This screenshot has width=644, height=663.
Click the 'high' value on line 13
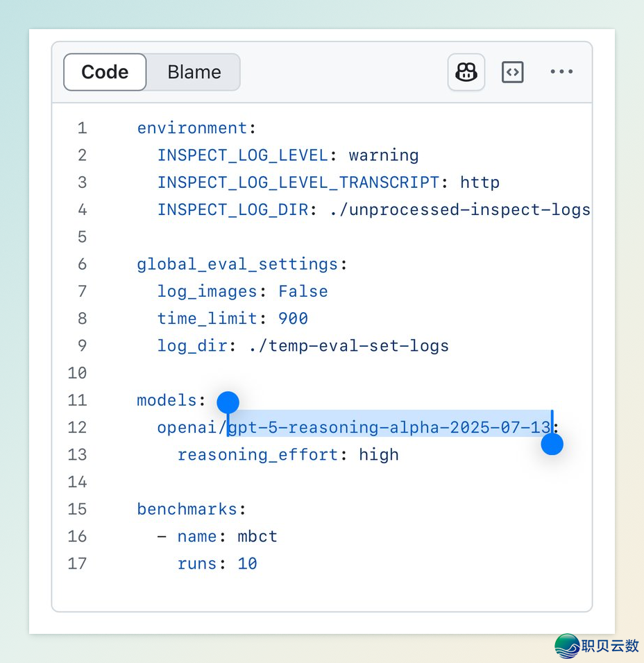coord(379,454)
